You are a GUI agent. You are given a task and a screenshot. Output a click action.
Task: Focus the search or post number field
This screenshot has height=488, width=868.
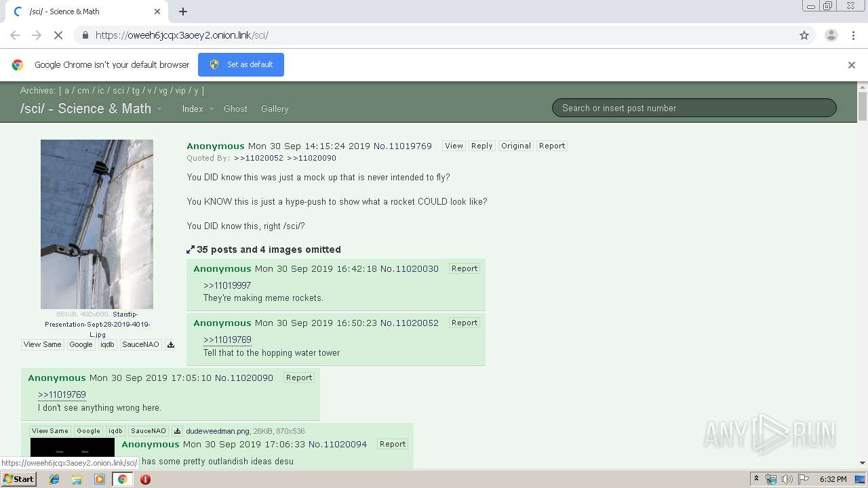point(694,108)
